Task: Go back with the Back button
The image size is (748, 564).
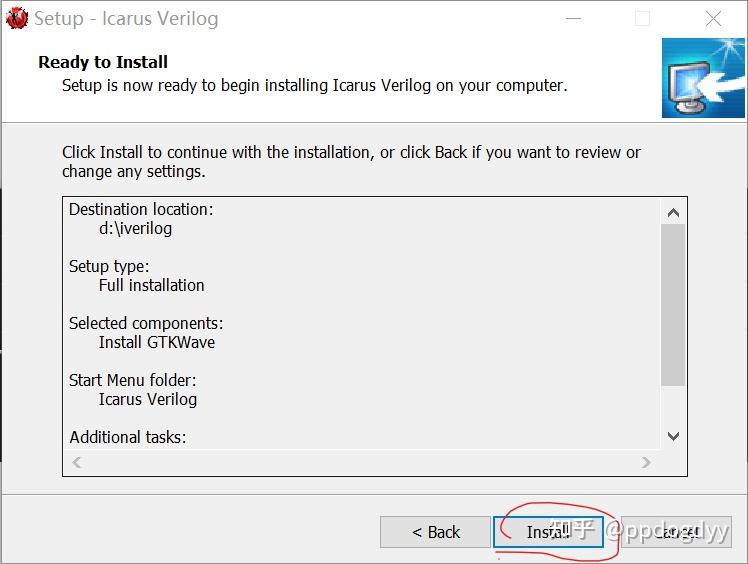Action: 436,532
